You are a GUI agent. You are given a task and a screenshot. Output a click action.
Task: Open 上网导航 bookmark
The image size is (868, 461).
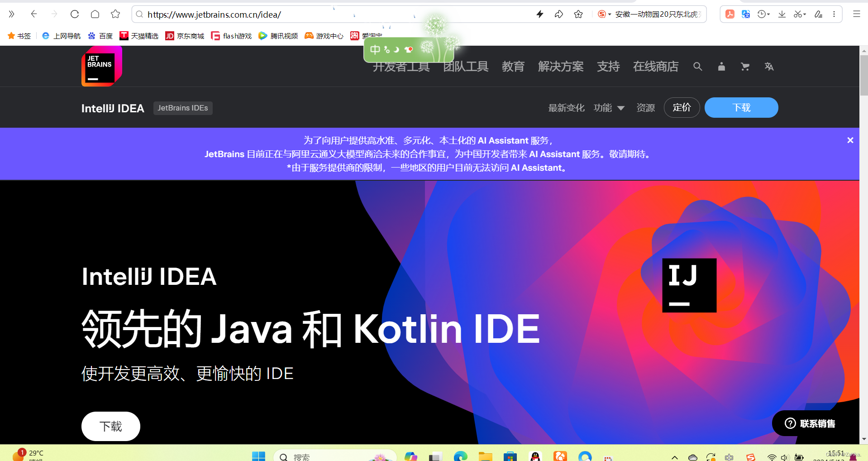point(61,36)
